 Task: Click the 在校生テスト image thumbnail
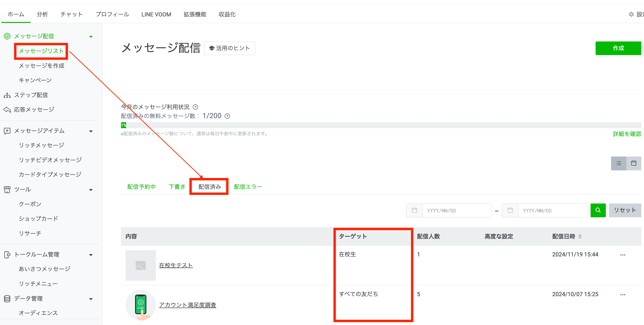click(140, 265)
